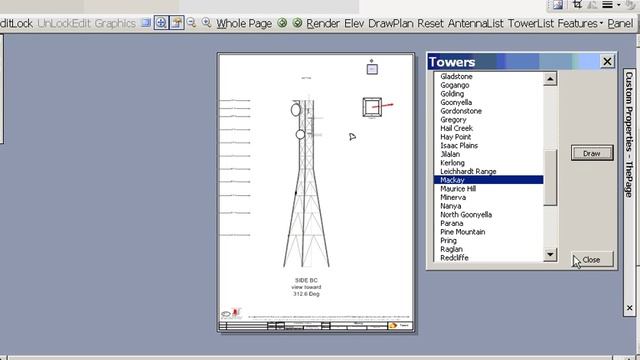Click the Close button in Towers dialog
Image resolution: width=640 pixels, height=360 pixels.
click(592, 260)
